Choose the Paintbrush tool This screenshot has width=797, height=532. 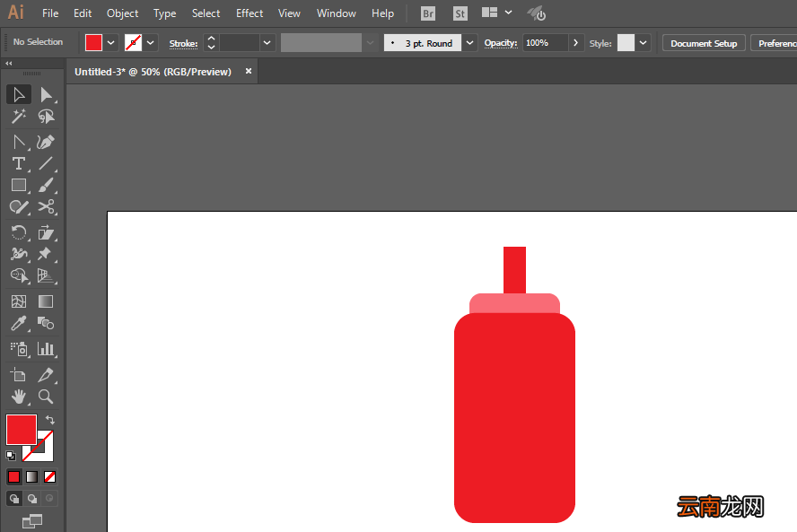46,186
